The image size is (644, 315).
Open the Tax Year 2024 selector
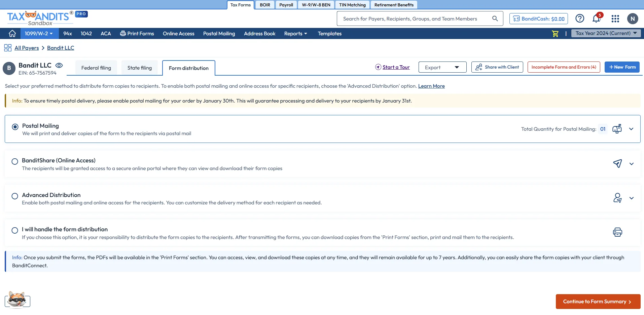(x=606, y=33)
